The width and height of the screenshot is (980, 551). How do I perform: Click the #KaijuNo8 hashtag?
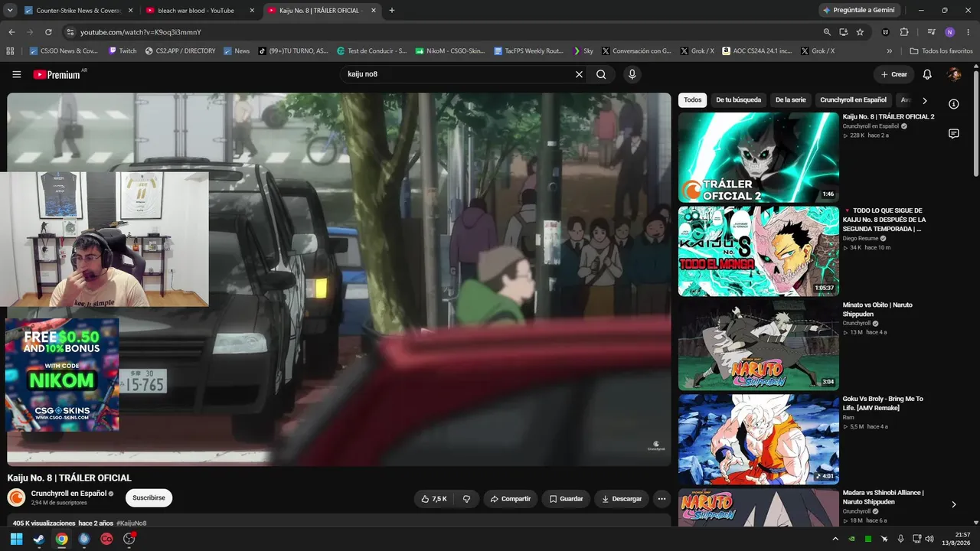[x=131, y=523]
